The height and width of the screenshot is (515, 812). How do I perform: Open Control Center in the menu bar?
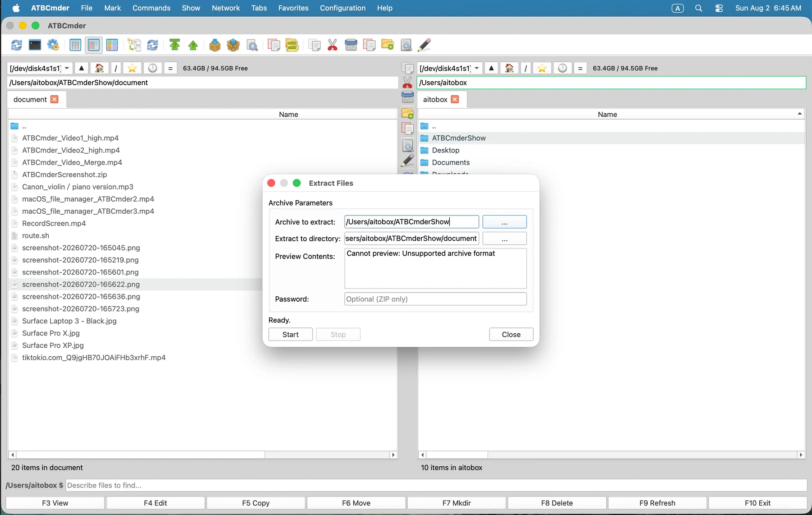click(719, 8)
